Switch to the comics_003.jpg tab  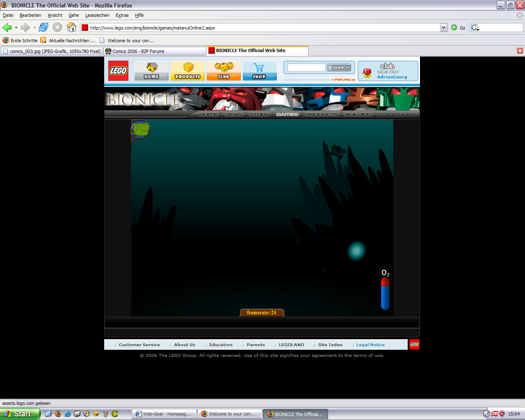click(52, 51)
